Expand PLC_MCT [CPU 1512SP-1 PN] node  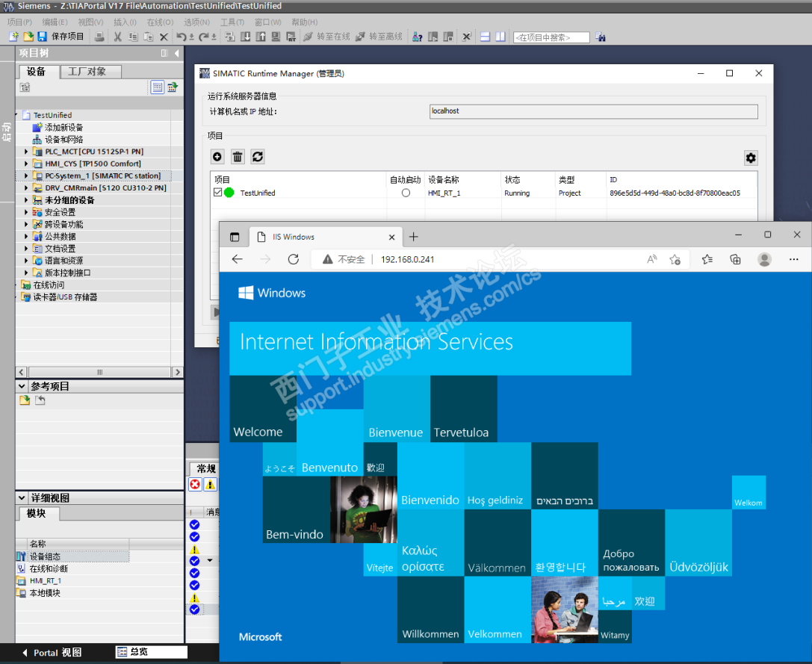tap(26, 152)
